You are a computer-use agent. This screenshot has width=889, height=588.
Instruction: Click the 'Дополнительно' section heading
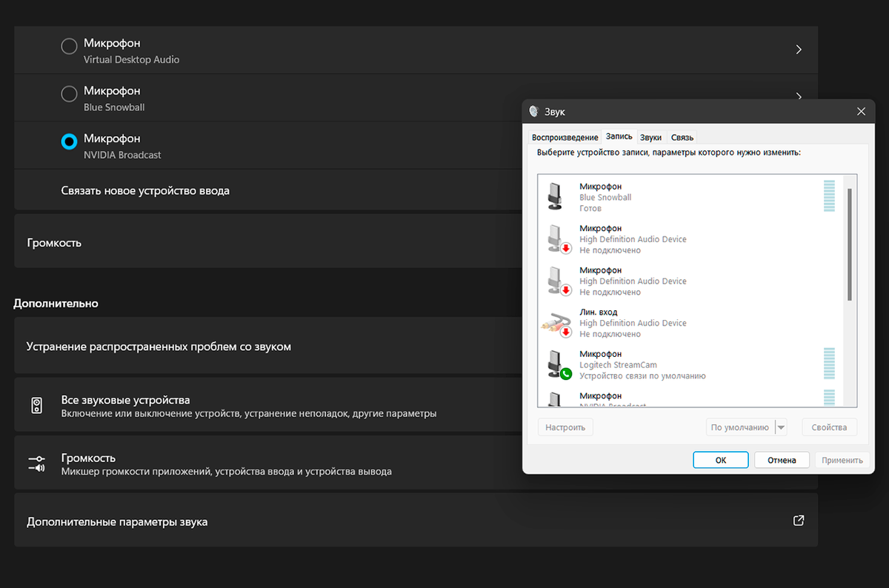tap(56, 303)
